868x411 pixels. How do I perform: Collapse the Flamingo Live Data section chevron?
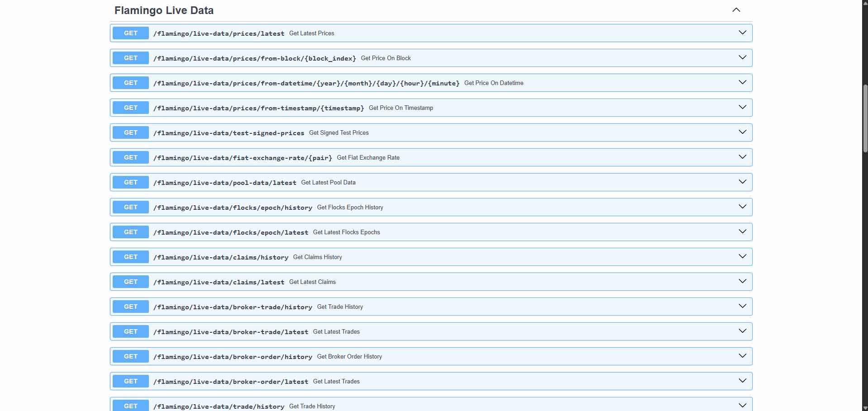[736, 10]
